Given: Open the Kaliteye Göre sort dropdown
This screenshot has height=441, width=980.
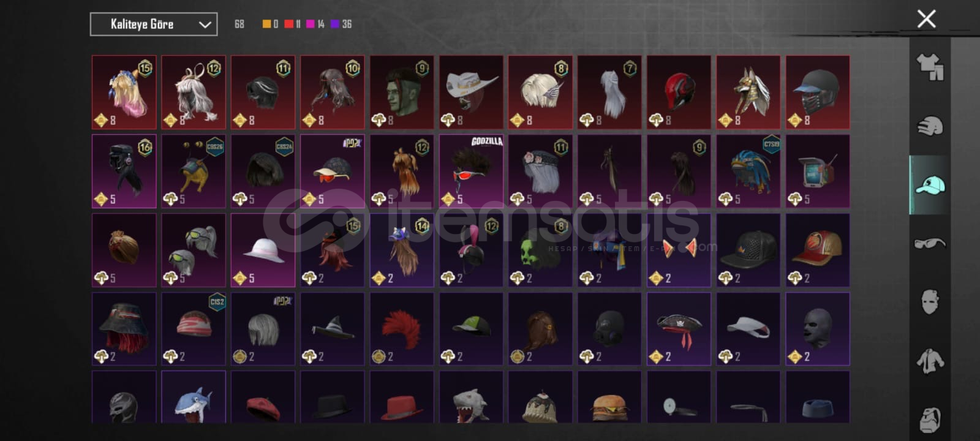Looking at the screenshot, I should pyautogui.click(x=154, y=24).
